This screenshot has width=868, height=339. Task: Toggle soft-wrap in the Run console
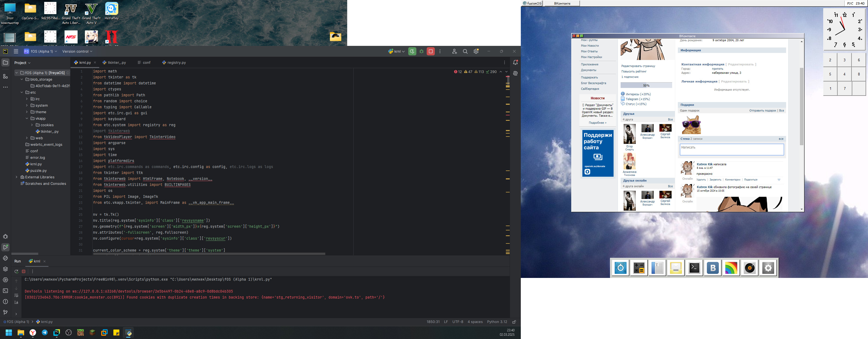pyautogui.click(x=16, y=296)
